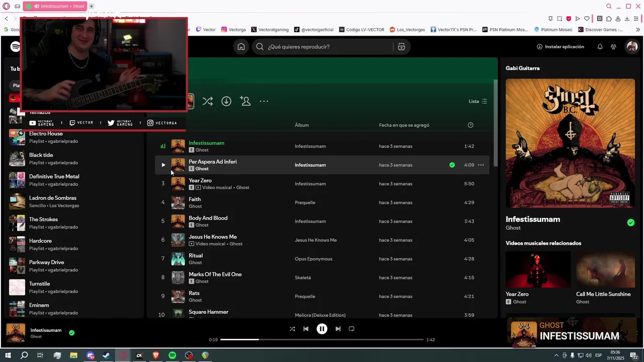Viewport: 644px width, 362px height.
Task: Go to Spotify Home
Action: [241, 47]
